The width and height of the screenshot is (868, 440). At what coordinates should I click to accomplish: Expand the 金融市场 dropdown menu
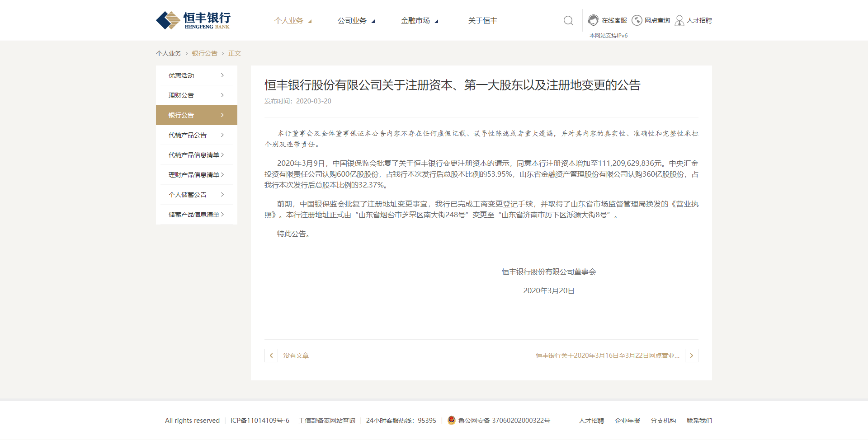tap(420, 20)
